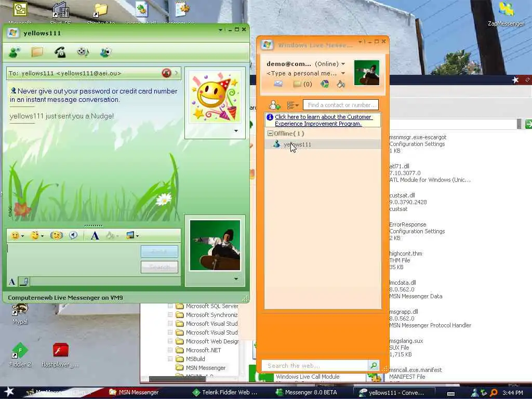Screen dimensions: 532x399
Task: Select the lmcdata.dll file entry
Action: [x=416, y=289]
